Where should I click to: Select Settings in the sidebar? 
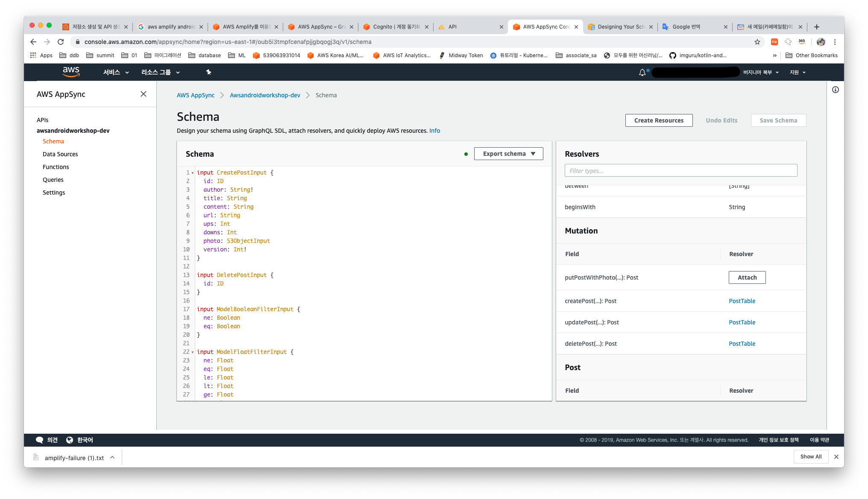pyautogui.click(x=54, y=193)
